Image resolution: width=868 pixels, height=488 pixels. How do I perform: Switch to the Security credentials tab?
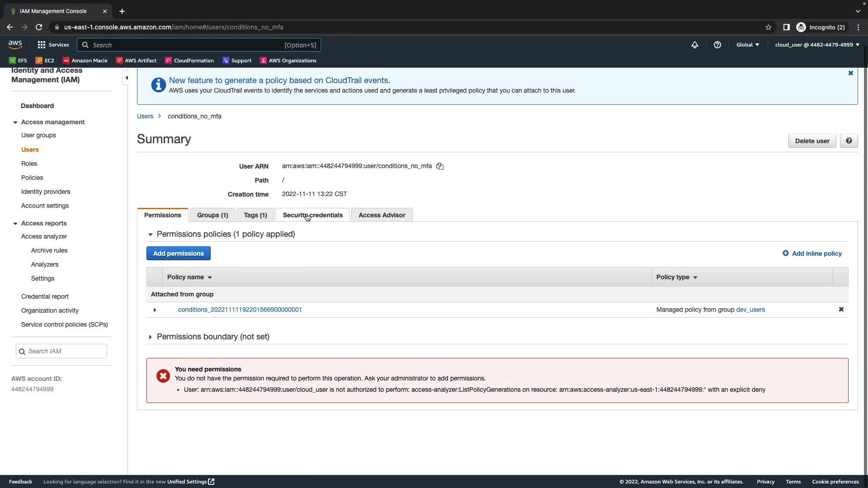pyautogui.click(x=312, y=215)
